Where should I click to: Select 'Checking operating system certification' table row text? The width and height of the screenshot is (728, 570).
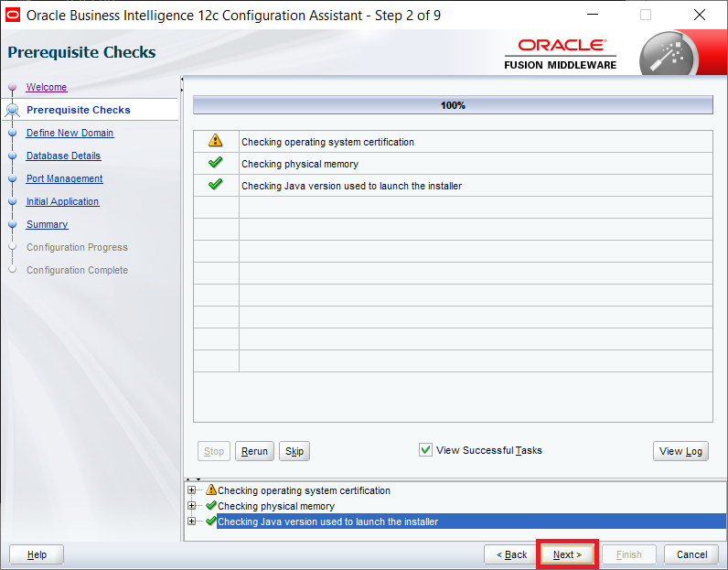coord(327,142)
